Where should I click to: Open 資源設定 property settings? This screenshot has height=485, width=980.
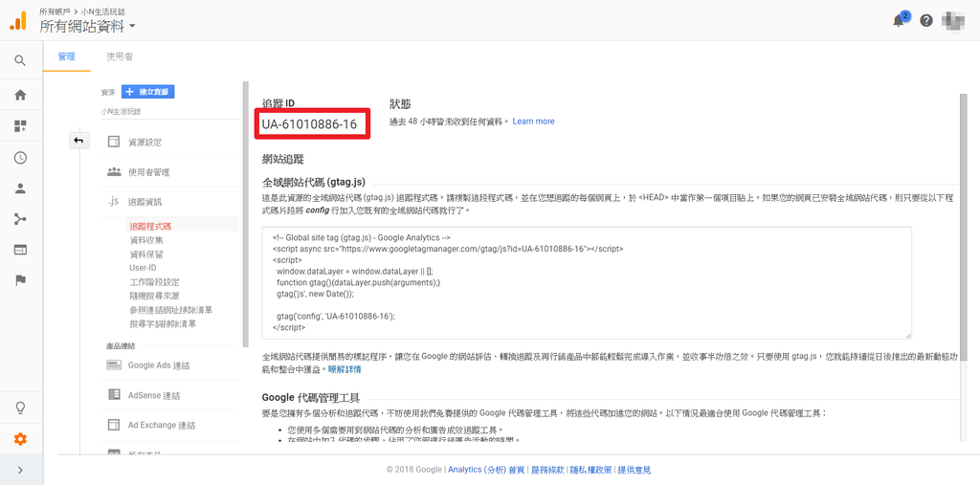pyautogui.click(x=145, y=142)
